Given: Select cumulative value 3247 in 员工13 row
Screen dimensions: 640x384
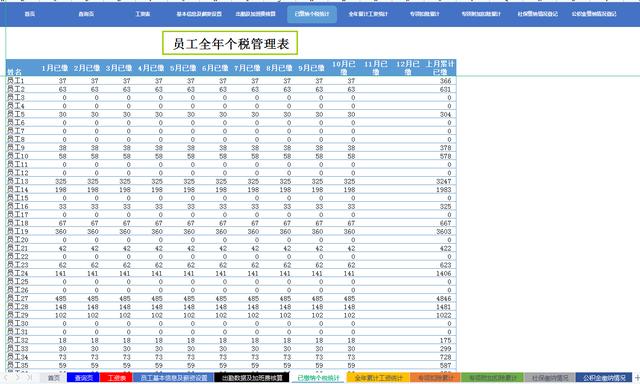Looking at the screenshot, I should (443, 181).
